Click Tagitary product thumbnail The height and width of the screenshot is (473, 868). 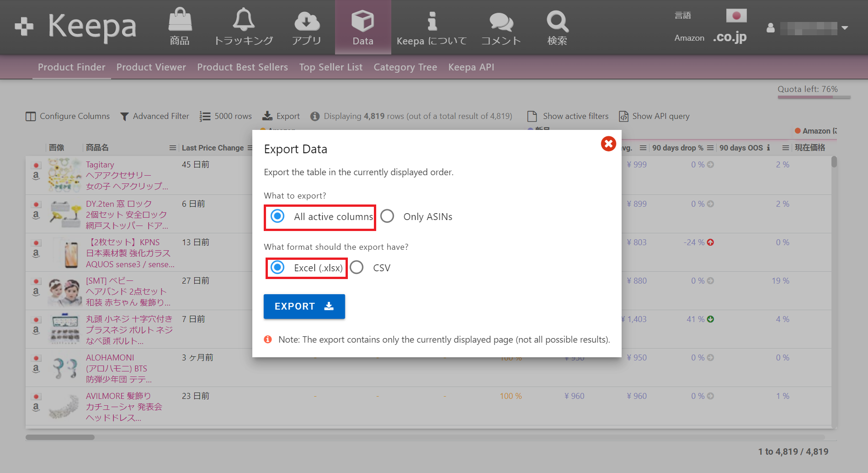coord(65,175)
